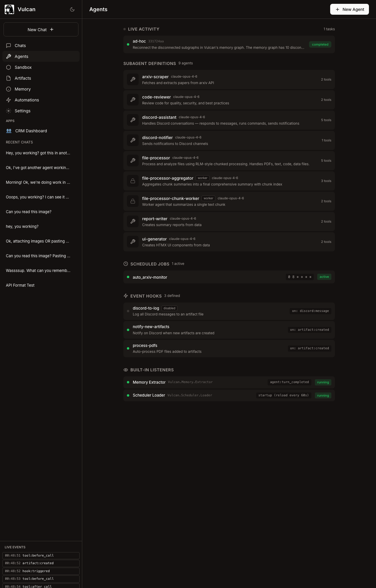Open the recent chat "Can you read this image?"
Screen dimensions: 376x588
point(28,212)
